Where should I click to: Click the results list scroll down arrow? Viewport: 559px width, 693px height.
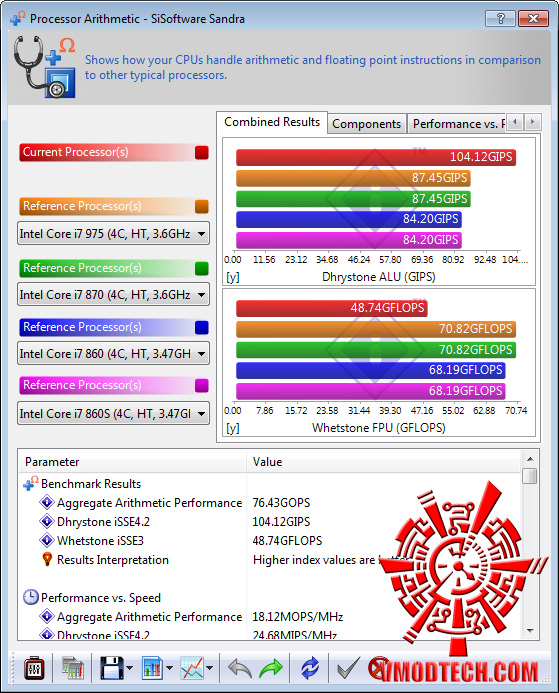point(530,631)
